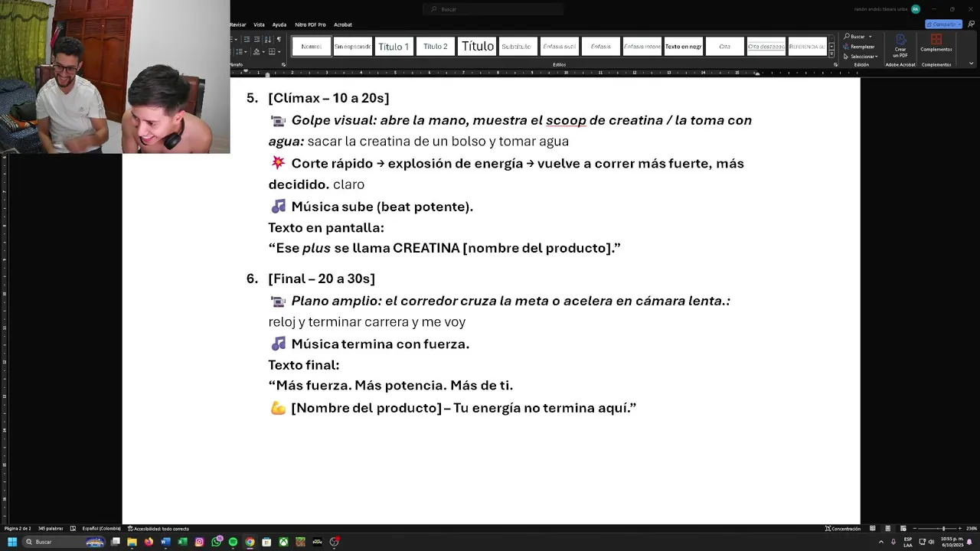Enable Concentración focus mode
This screenshot has height=551, width=980.
(843, 529)
